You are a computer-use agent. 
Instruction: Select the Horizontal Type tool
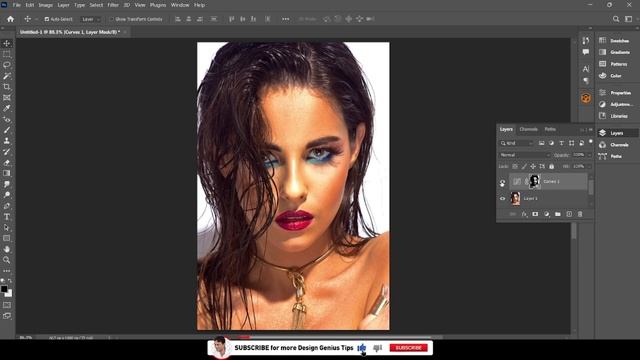7,217
